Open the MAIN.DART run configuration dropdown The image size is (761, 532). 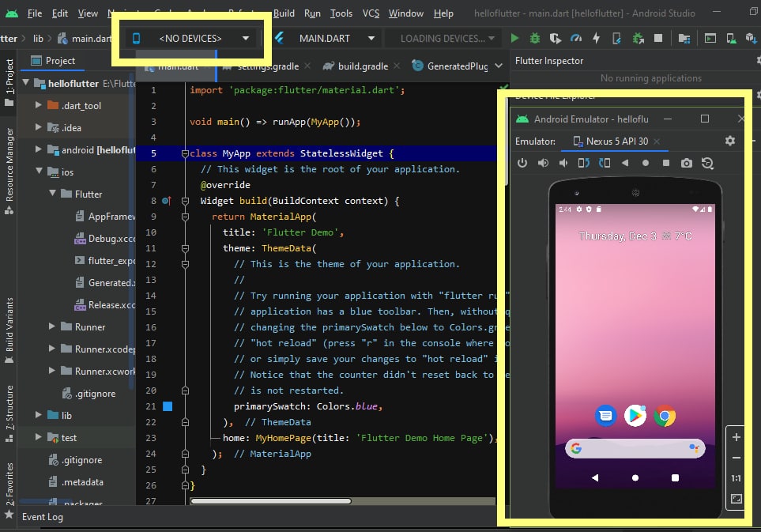pyautogui.click(x=326, y=39)
